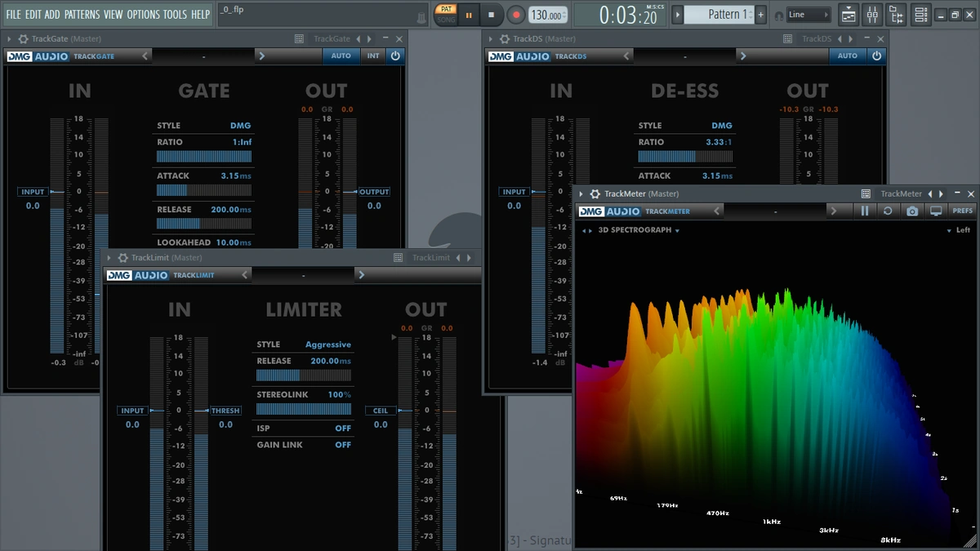
Task: Stop playback in the transport bar
Action: [491, 15]
